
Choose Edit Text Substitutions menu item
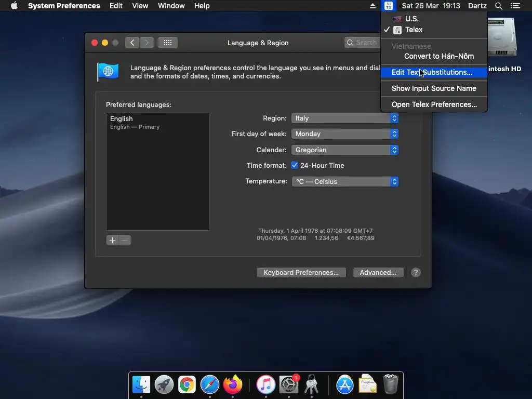point(434,72)
